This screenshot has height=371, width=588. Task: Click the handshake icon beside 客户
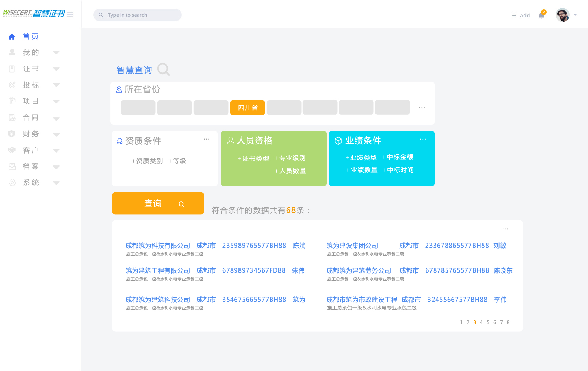click(12, 150)
